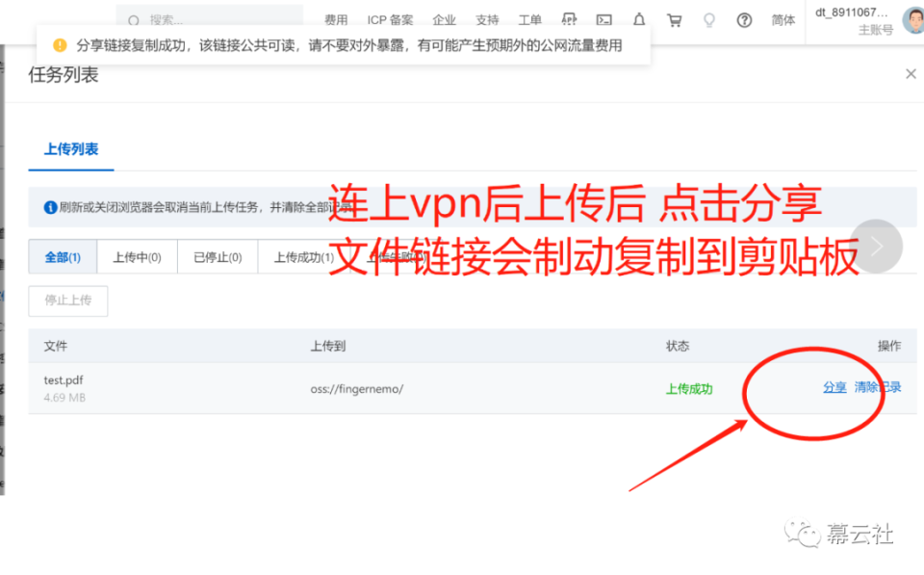Check notifications via the bell icon
The width and height of the screenshot is (924, 575).
click(x=638, y=18)
